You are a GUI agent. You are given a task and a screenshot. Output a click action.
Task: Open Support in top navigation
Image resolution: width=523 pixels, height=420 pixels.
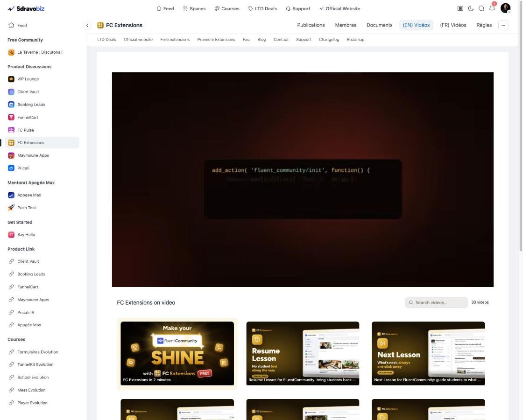(298, 9)
